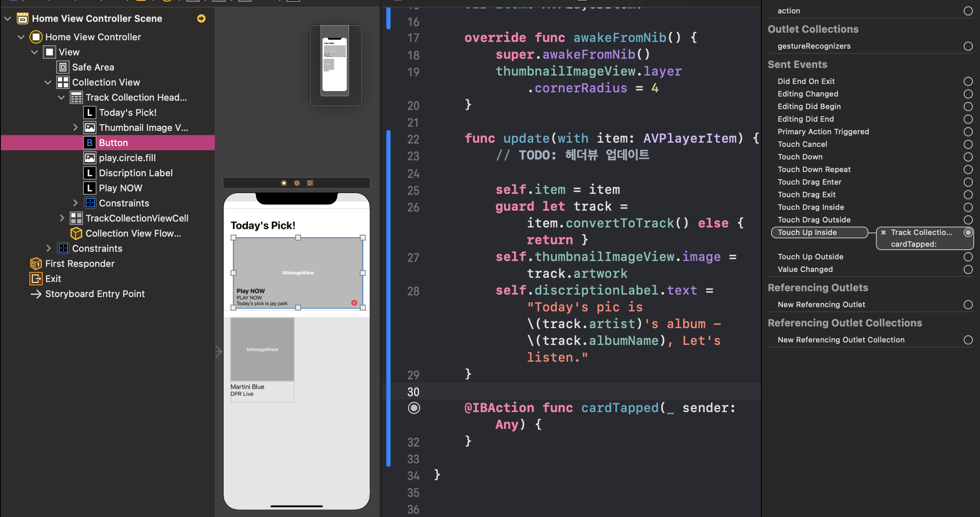The image size is (980, 517).
Task: Remove the Track Collection cardTapped connection
Action: (x=884, y=232)
